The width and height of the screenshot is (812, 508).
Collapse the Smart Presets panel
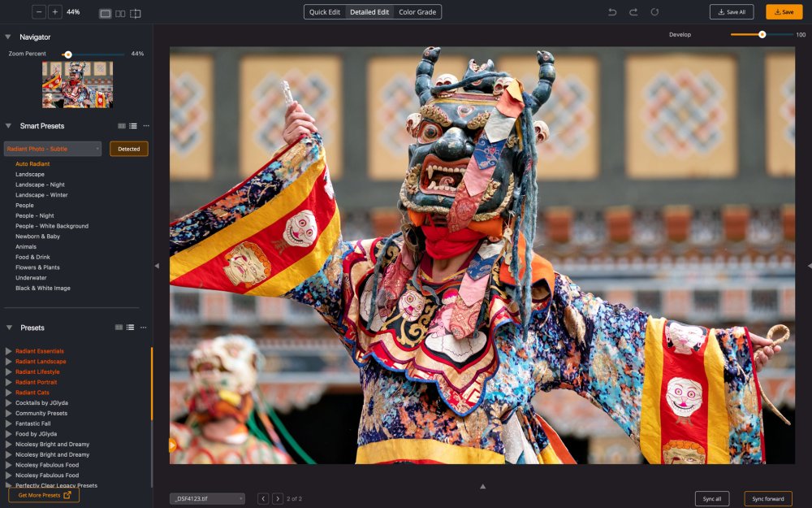pos(8,126)
